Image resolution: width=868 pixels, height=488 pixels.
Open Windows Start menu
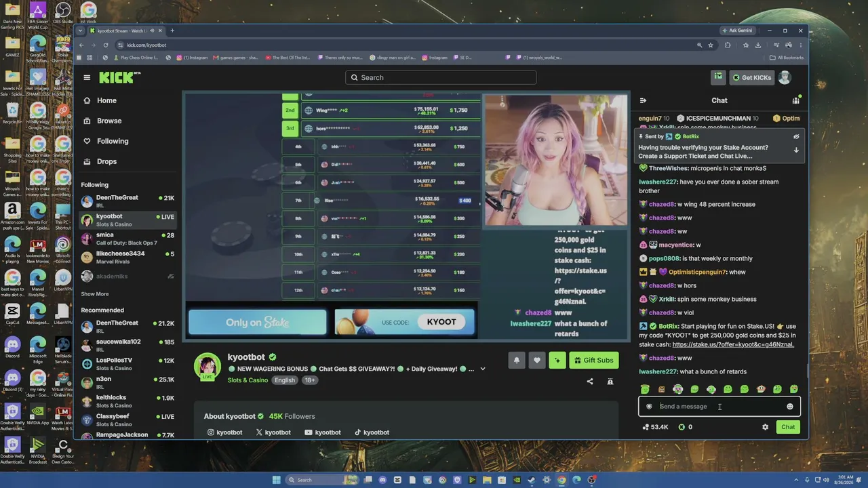(x=276, y=480)
